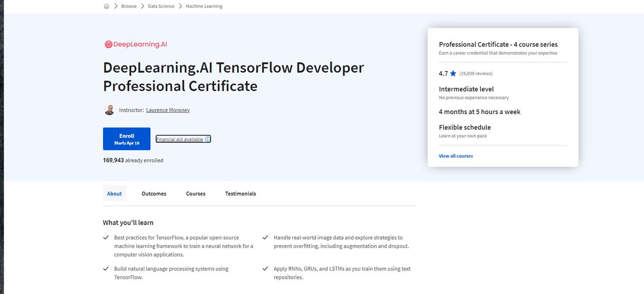Switch to the Outcomes tab
This screenshot has width=644, height=294.
click(x=154, y=194)
